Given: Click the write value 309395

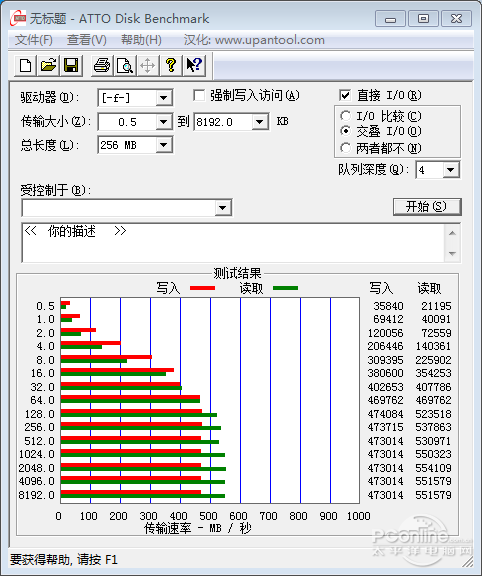Looking at the screenshot, I should click(x=385, y=360).
